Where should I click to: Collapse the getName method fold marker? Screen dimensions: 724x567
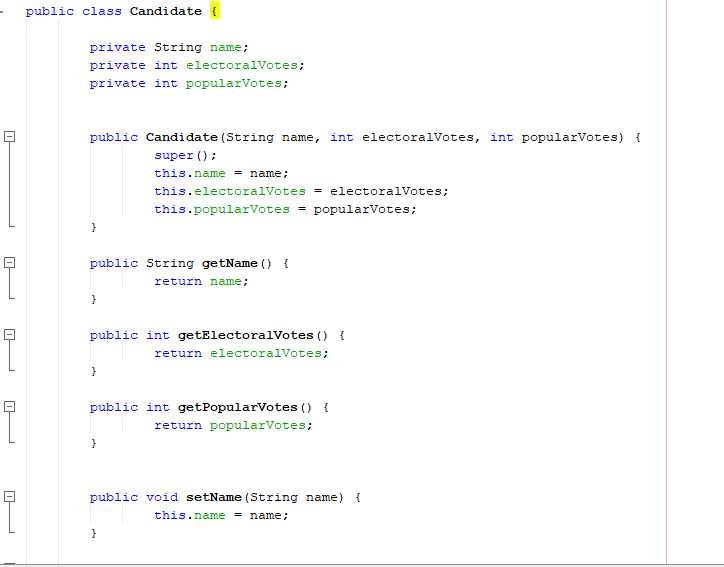(x=9, y=263)
